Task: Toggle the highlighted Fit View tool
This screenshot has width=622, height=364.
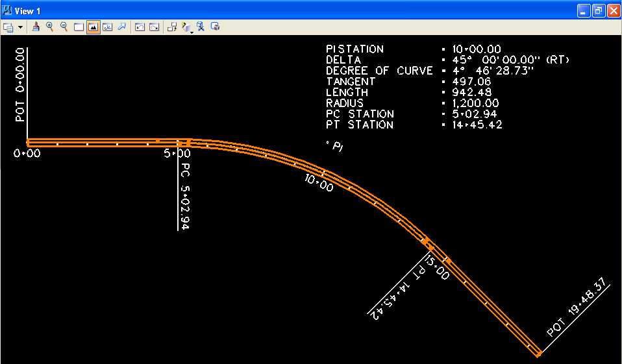Action: pyautogui.click(x=93, y=27)
